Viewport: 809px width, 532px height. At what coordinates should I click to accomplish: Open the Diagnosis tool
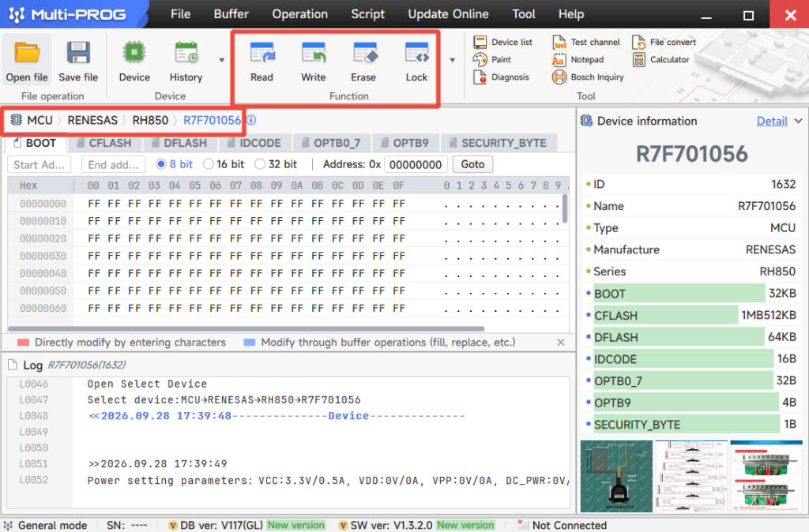click(501, 77)
